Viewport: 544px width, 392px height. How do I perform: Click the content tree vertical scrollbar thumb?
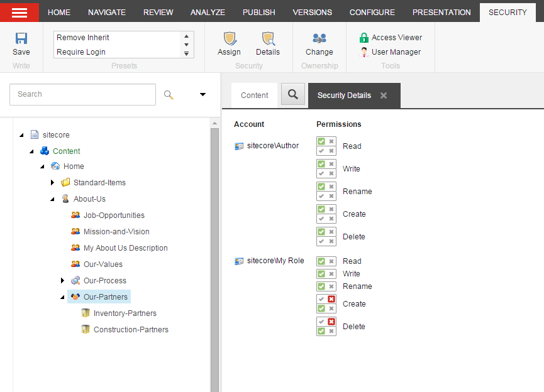214,260
